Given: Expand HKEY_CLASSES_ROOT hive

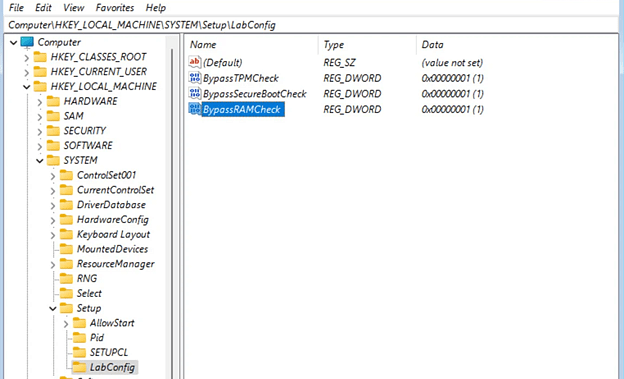Looking at the screenshot, I should [26, 57].
